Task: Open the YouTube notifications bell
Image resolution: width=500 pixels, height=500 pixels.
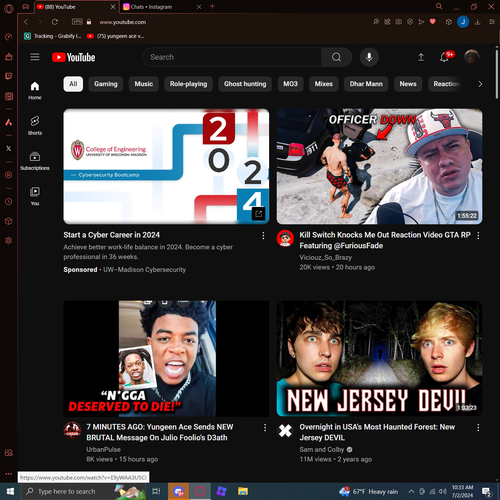Action: click(x=444, y=57)
